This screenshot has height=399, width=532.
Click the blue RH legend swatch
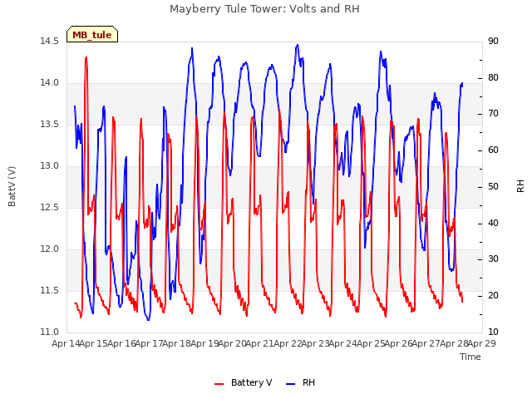coord(291,384)
